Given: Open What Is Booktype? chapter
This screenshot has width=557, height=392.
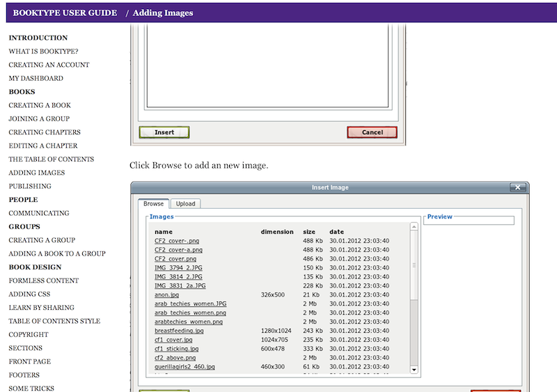Looking at the screenshot, I should click(x=43, y=52).
